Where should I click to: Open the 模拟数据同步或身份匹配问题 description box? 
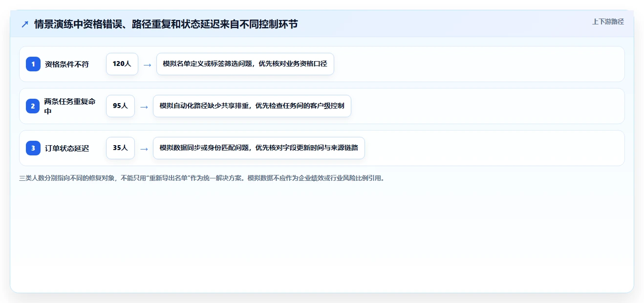tap(259, 148)
